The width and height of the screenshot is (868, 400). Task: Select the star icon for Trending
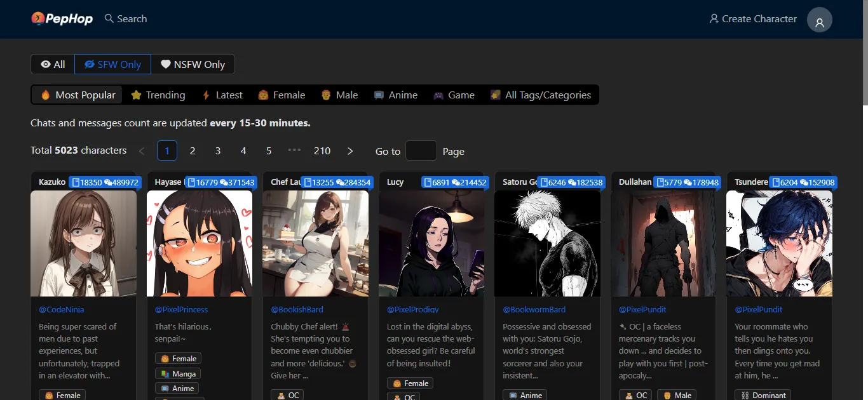(x=136, y=95)
